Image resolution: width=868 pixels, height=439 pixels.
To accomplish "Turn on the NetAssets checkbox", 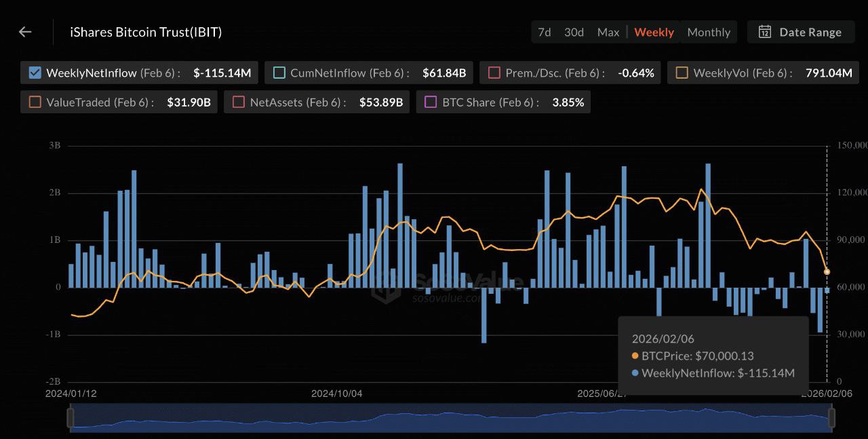I will 238,102.
